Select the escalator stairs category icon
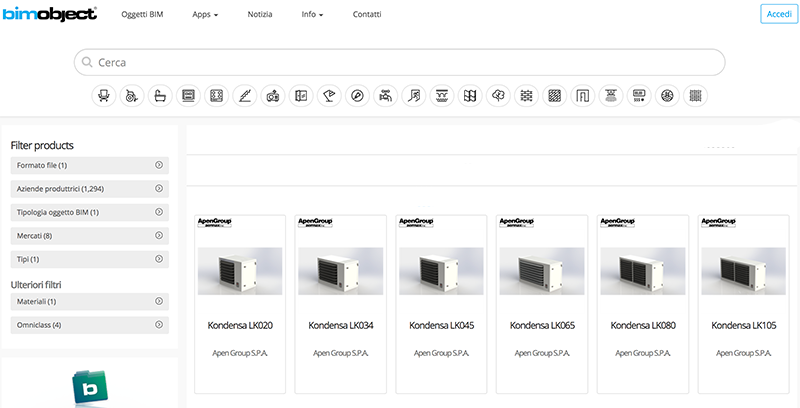 [x=244, y=96]
